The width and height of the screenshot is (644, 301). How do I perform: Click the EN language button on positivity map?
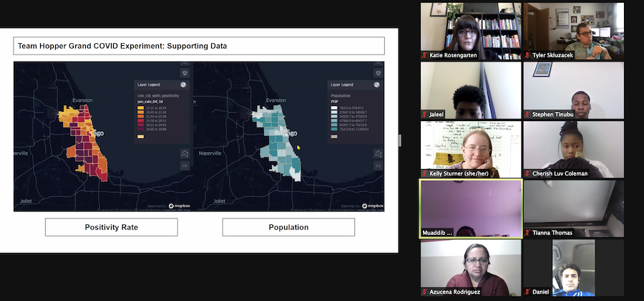click(185, 166)
